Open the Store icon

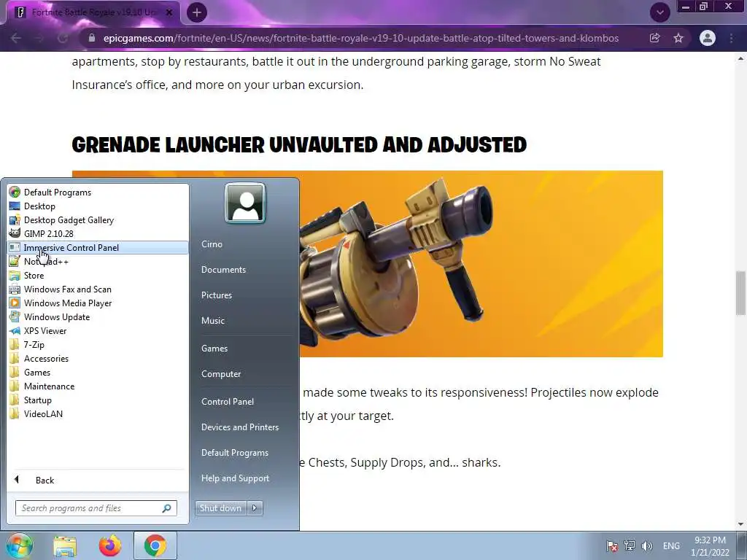tap(15, 275)
